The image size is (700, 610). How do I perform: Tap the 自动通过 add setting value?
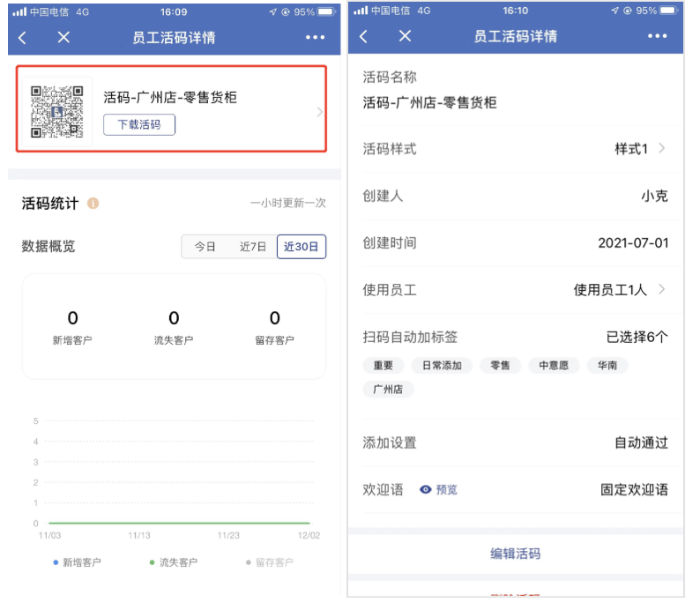coord(641,443)
